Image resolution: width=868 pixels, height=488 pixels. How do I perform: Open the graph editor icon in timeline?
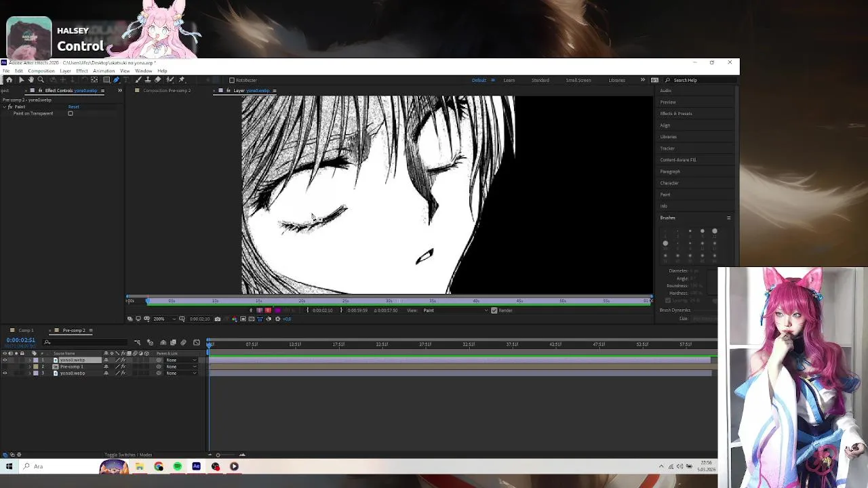click(x=196, y=342)
